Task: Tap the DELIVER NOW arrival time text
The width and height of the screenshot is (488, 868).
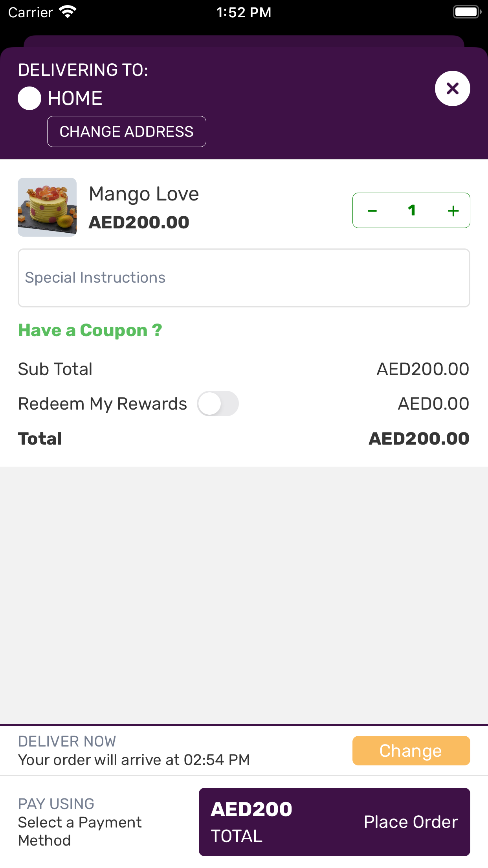Action: point(134,759)
